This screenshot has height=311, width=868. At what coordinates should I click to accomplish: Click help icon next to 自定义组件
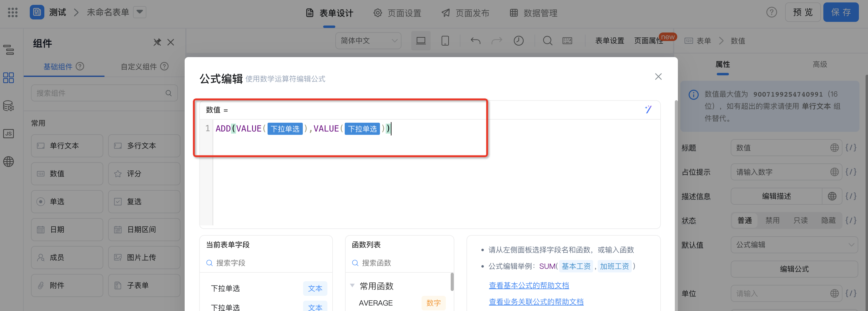tap(164, 67)
